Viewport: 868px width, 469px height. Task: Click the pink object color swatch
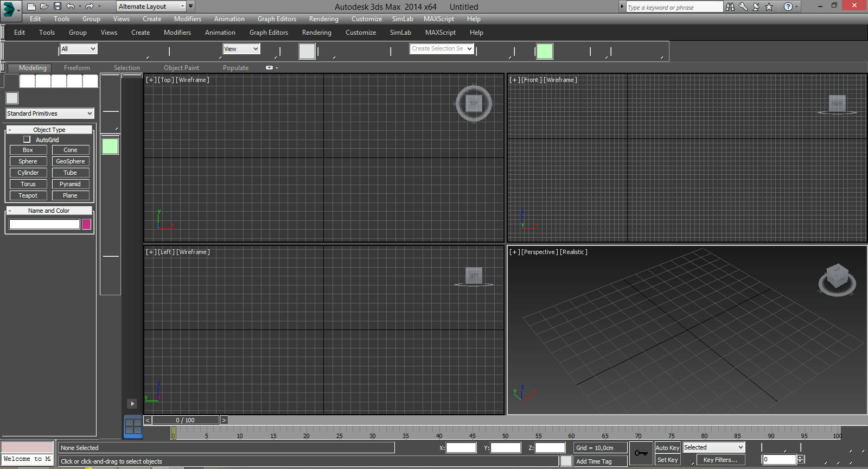(x=86, y=224)
